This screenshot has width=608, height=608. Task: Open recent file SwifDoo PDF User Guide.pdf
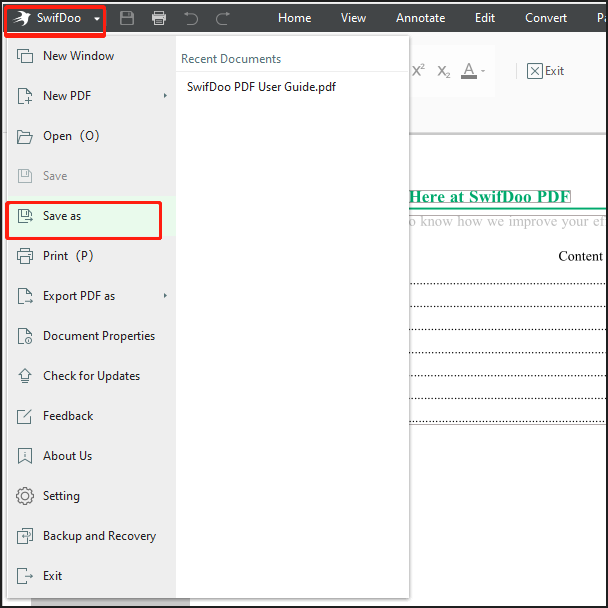[x=261, y=87]
